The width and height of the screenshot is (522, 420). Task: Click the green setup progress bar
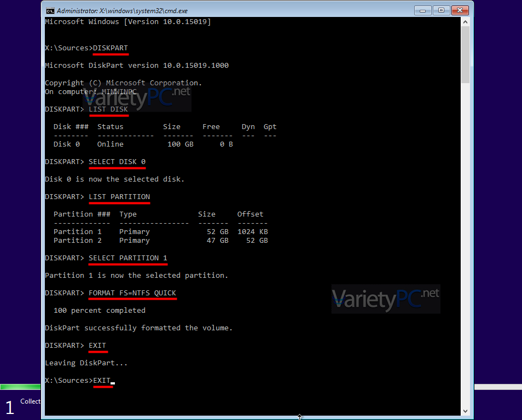pos(20,387)
